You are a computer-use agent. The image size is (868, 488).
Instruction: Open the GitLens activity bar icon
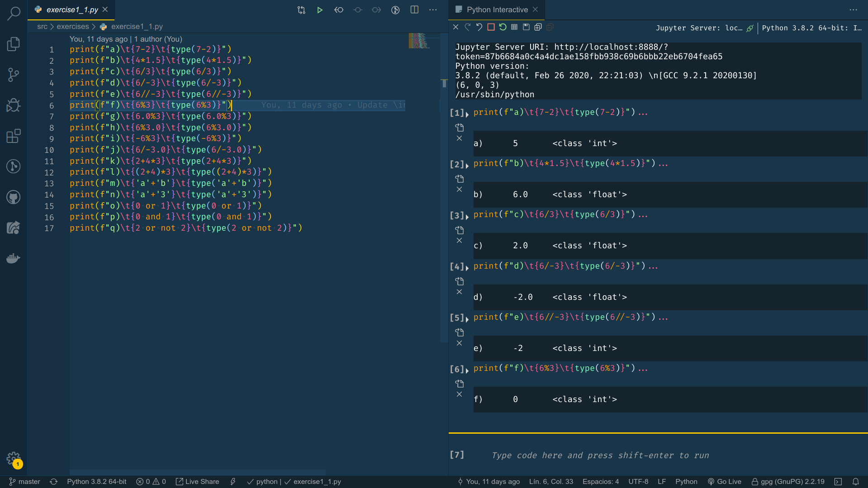point(14,166)
